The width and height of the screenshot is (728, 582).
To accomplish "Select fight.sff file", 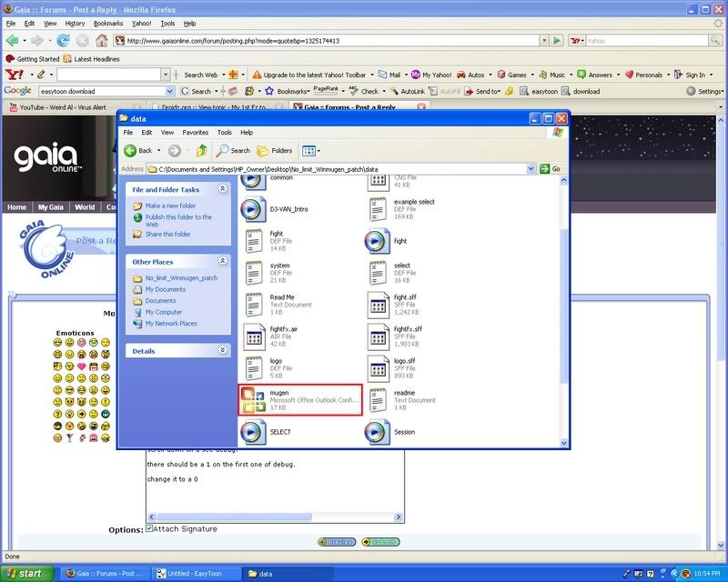I will (x=393, y=305).
